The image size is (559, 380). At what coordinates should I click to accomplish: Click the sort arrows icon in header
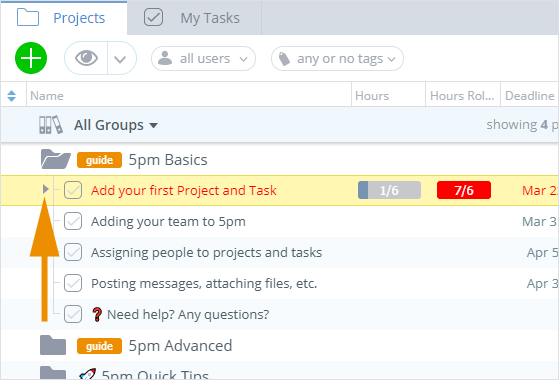coord(12,96)
